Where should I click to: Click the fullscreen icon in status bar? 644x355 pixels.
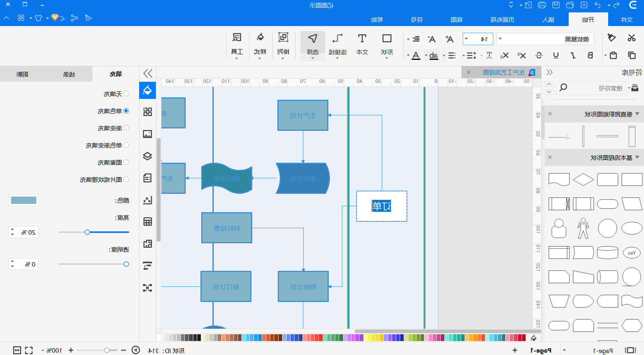coord(29,350)
